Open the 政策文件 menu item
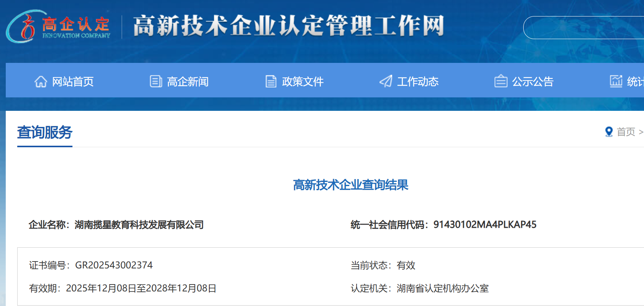Image resolution: width=644 pixels, height=306 pixels. click(303, 82)
